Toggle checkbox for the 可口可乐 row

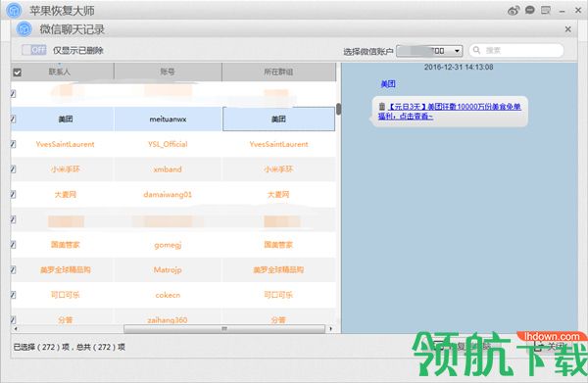coord(13,295)
